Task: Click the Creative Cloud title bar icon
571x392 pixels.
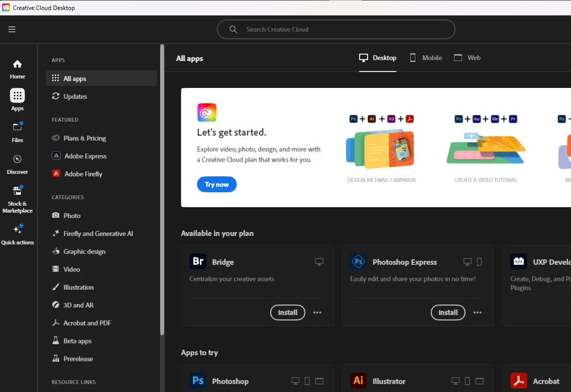Action: (6, 7)
